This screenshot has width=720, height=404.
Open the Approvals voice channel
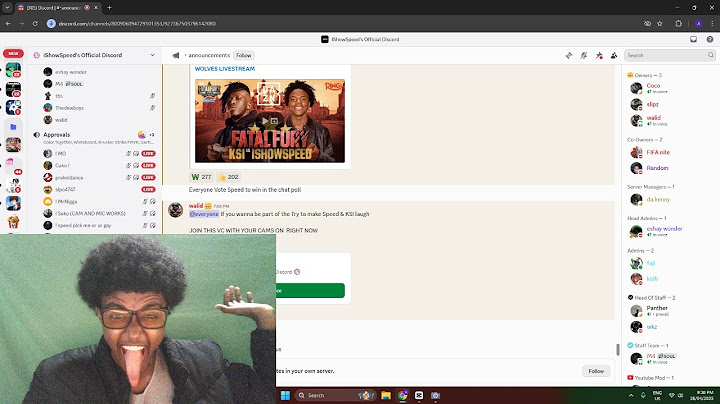56,135
